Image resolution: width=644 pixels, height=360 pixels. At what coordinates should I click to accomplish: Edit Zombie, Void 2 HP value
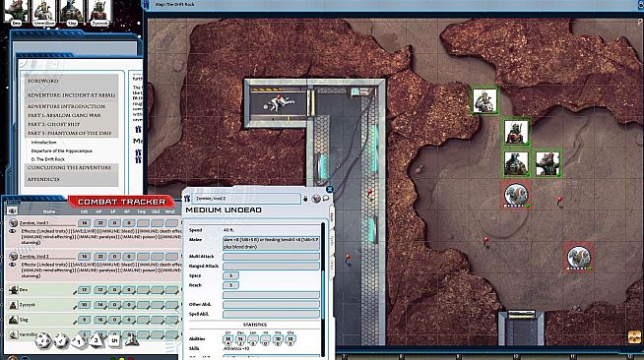[99, 257]
